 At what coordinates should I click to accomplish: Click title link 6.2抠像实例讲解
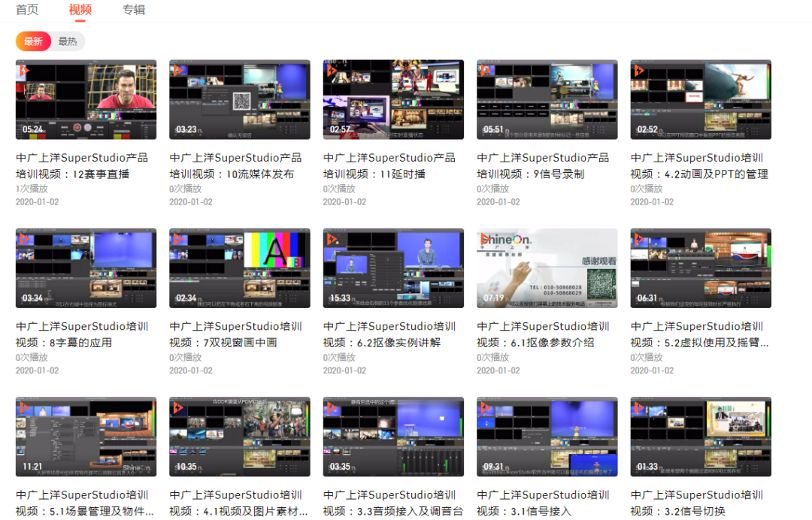(x=398, y=343)
